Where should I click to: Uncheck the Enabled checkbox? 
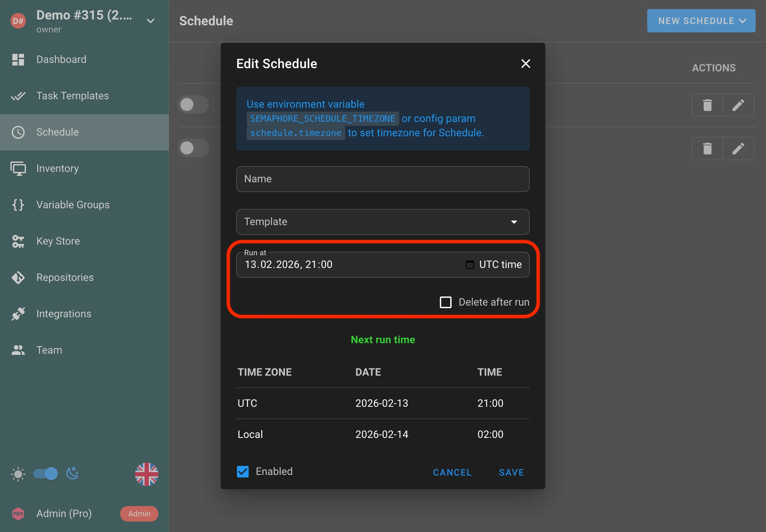(243, 471)
